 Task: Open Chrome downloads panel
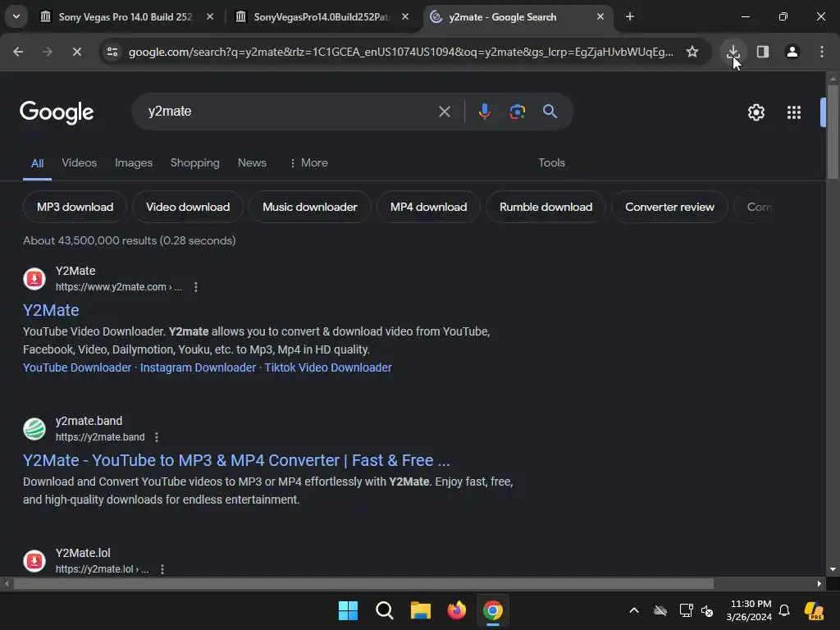point(733,52)
